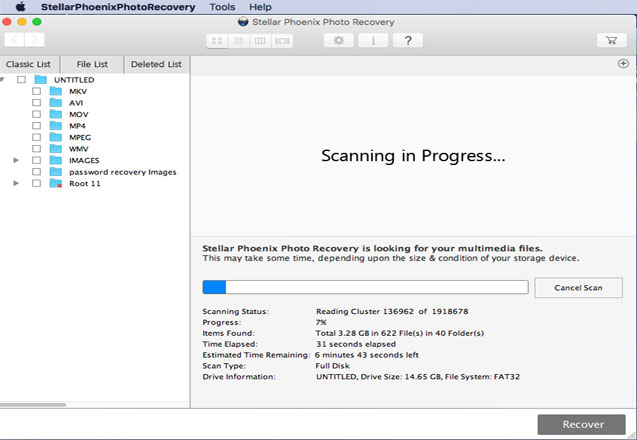This screenshot has height=440, width=637.
Task: Check the MOV folder checkbox
Action: tap(37, 114)
